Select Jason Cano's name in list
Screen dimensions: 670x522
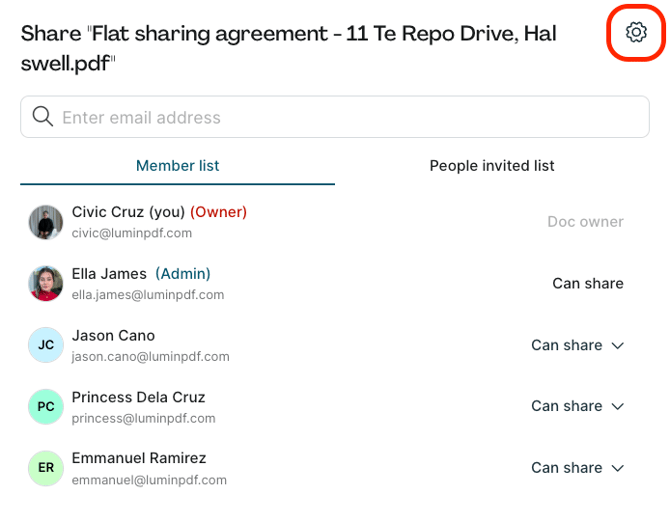tap(113, 335)
